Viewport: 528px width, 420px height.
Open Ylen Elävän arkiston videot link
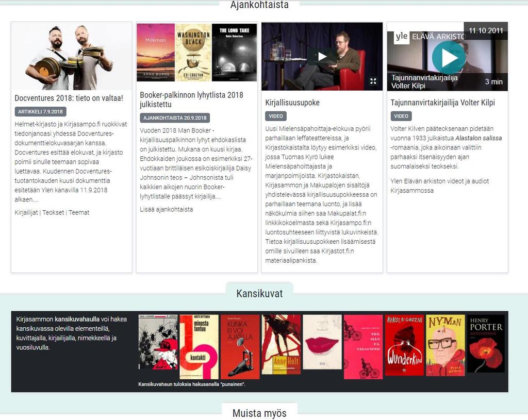coord(439,186)
